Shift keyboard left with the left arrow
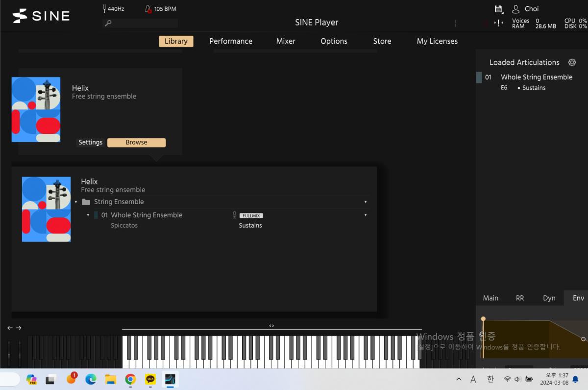588x390 pixels. click(x=10, y=328)
